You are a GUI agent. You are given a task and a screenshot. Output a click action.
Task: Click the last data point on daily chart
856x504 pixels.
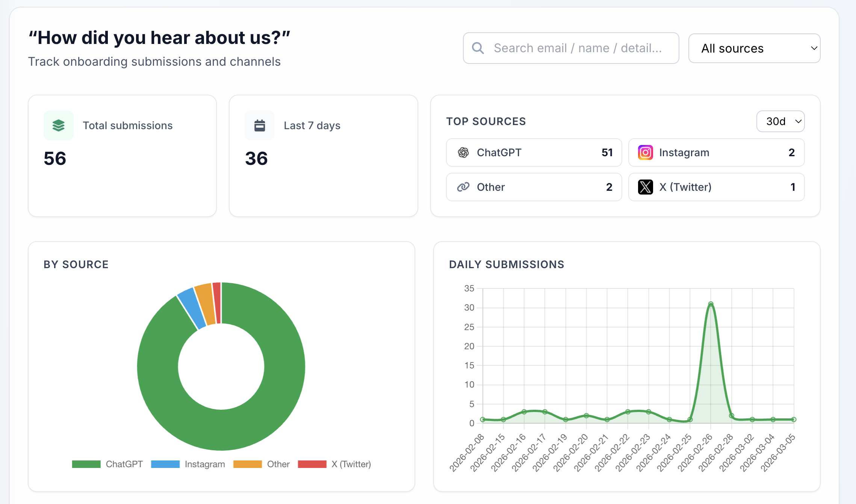click(x=794, y=419)
